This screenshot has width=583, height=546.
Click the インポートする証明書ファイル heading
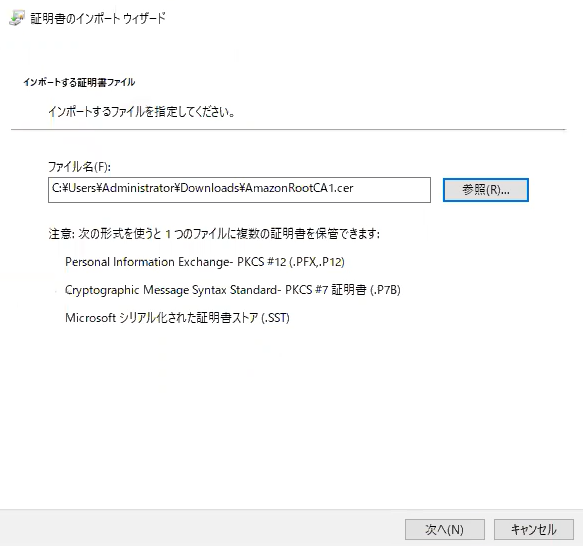click(x=79, y=82)
